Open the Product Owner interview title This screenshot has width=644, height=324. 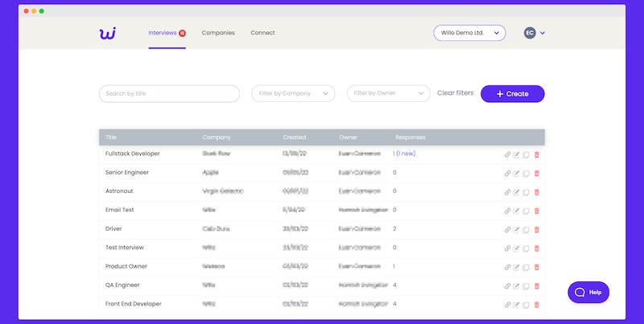126,266
